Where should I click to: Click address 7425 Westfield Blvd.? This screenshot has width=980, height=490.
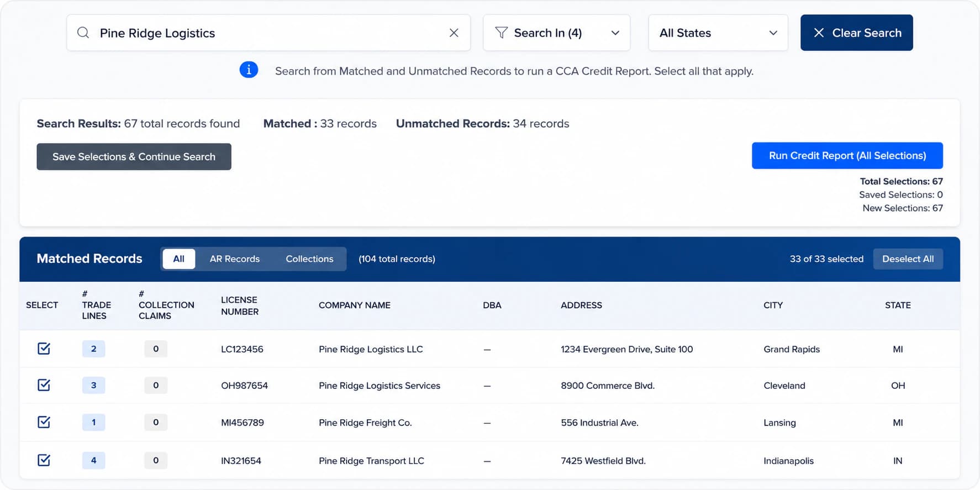[603, 461]
